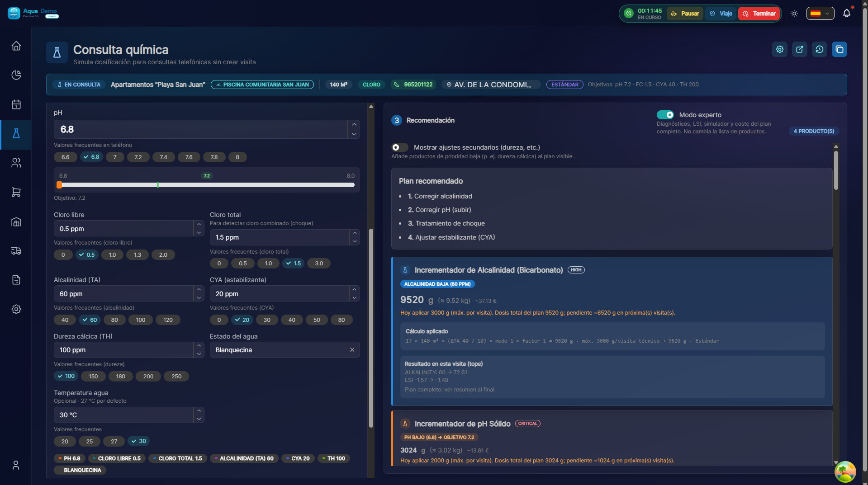This screenshot has height=485, width=868.
Task: Toggle Modo experto switch
Action: pos(665,115)
